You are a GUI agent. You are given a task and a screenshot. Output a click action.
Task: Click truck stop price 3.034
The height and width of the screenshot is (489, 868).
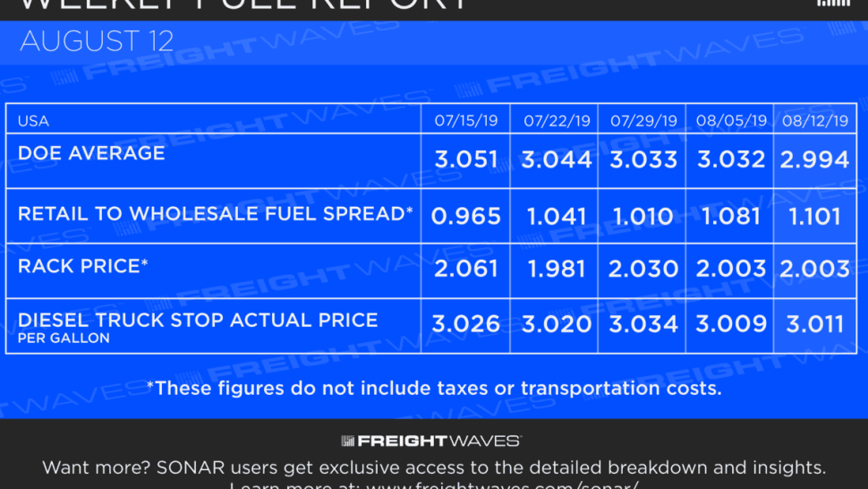643,324
